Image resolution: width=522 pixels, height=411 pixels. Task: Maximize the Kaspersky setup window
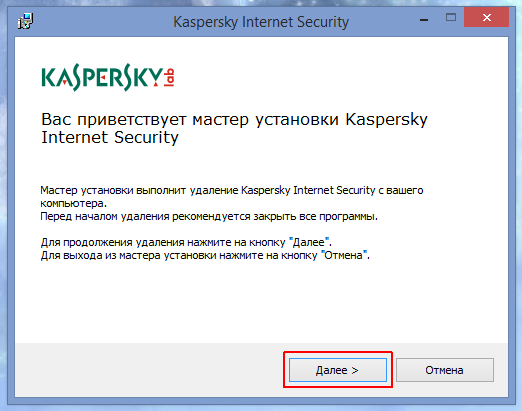[x=451, y=17]
